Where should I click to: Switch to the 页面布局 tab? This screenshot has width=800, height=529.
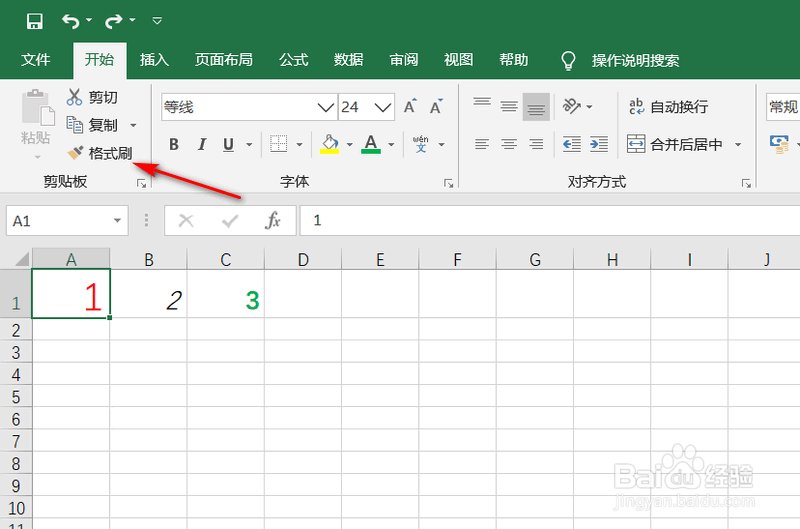223,60
